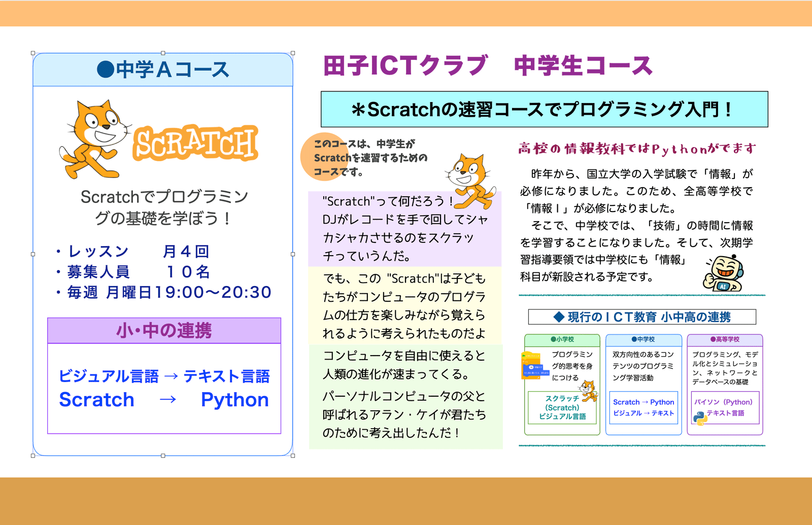Select text 双方向性のあるコンテンツのプログラミング学習活動
This screenshot has height=525, width=812.
643,366
